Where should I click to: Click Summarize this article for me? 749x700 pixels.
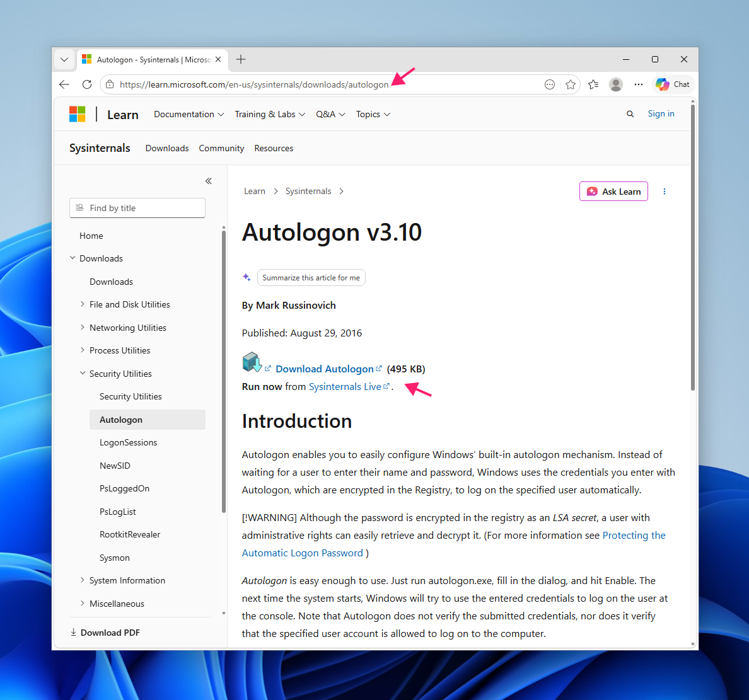coord(311,278)
